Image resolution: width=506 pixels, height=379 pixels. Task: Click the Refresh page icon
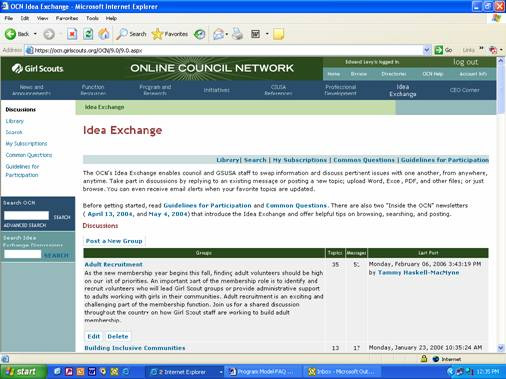point(88,34)
